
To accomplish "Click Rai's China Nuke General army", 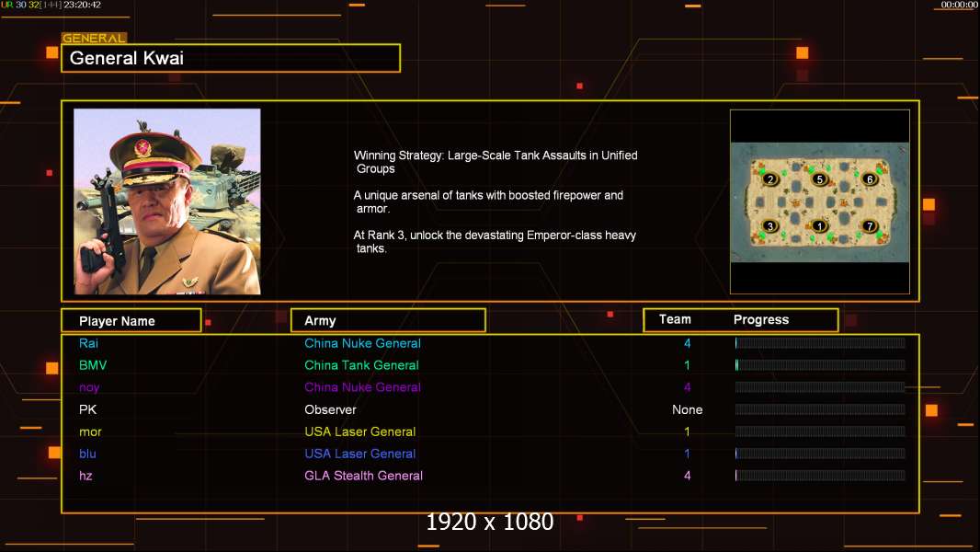I will (x=362, y=343).
